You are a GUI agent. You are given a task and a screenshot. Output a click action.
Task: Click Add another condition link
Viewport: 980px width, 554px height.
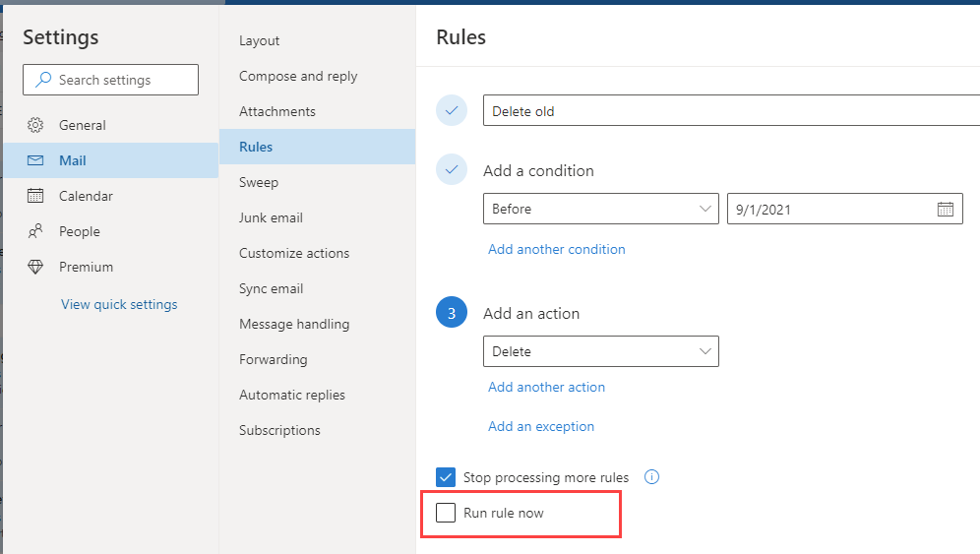click(556, 250)
